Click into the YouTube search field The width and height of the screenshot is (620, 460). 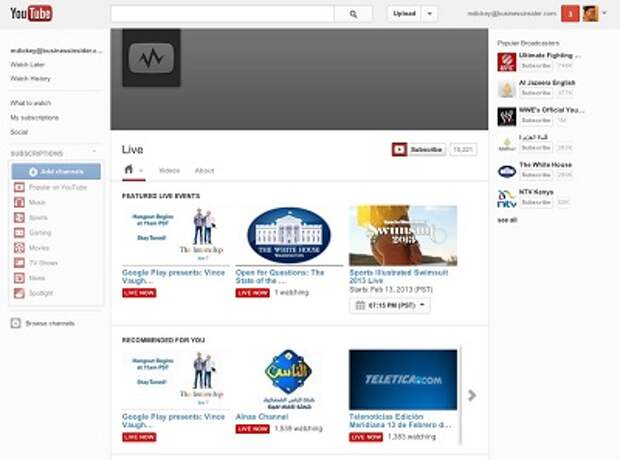[223, 14]
